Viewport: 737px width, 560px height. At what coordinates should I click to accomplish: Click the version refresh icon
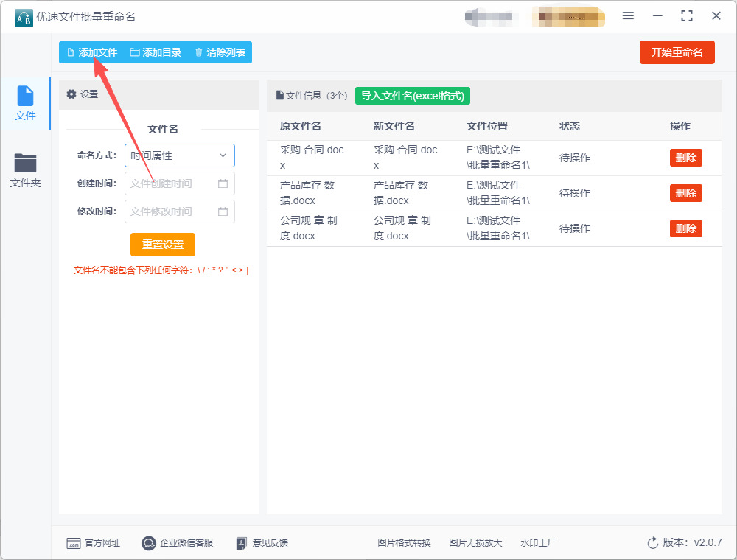click(x=652, y=543)
